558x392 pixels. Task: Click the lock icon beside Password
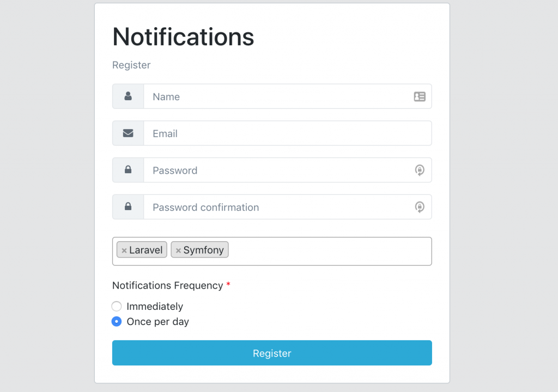click(128, 170)
